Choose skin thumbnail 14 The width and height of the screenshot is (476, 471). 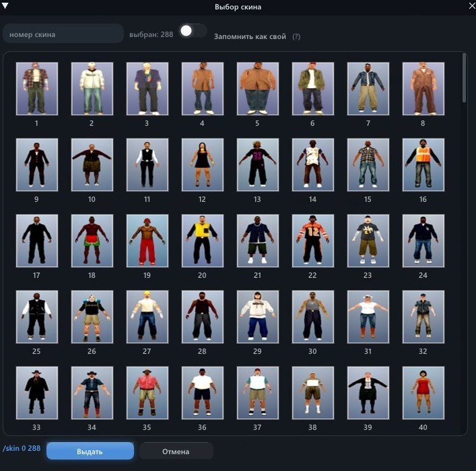coord(313,165)
